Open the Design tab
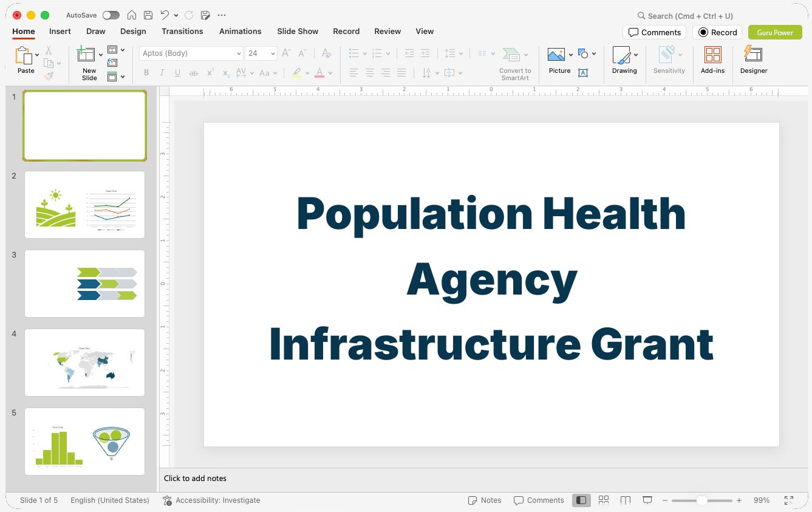This screenshot has height=512, width=812. pos(133,31)
